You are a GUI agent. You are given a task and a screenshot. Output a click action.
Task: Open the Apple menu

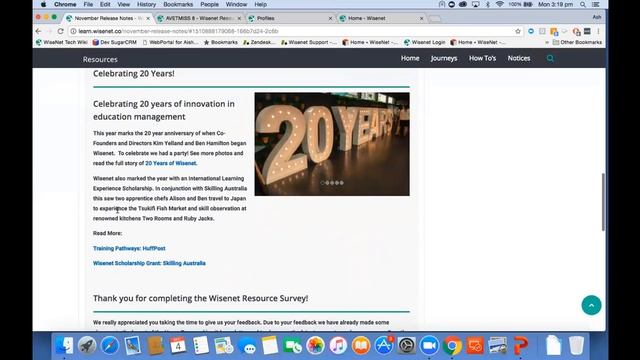pyautogui.click(x=43, y=4)
